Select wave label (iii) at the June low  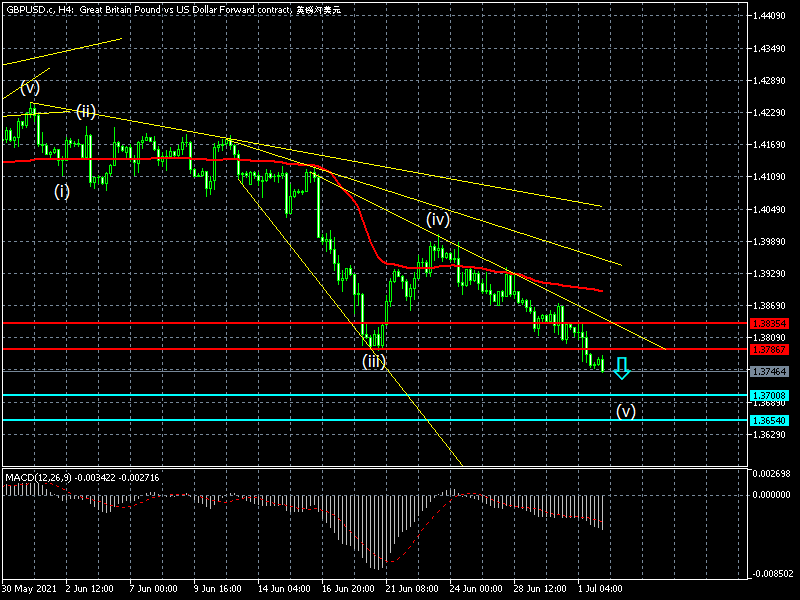(x=374, y=361)
